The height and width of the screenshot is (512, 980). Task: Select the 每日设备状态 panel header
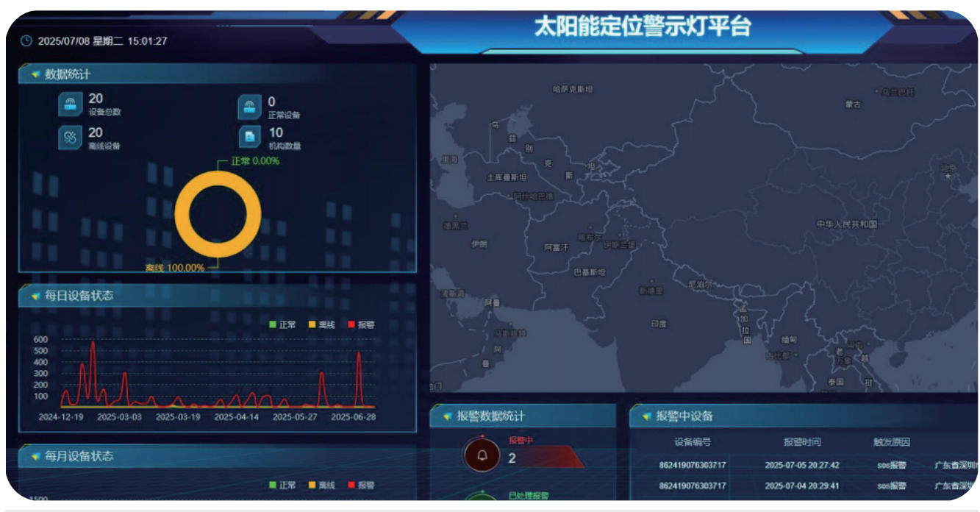pyautogui.click(x=218, y=296)
